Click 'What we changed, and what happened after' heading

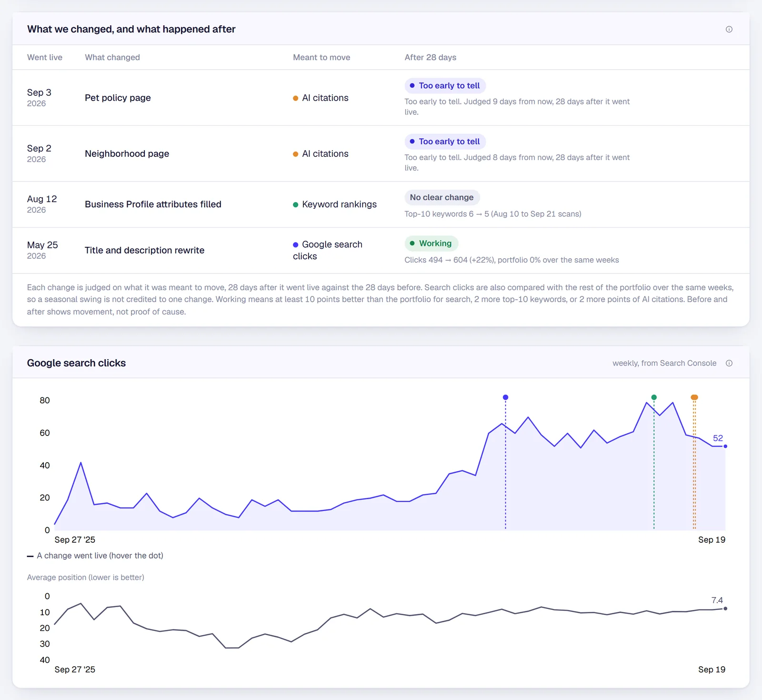click(x=131, y=29)
